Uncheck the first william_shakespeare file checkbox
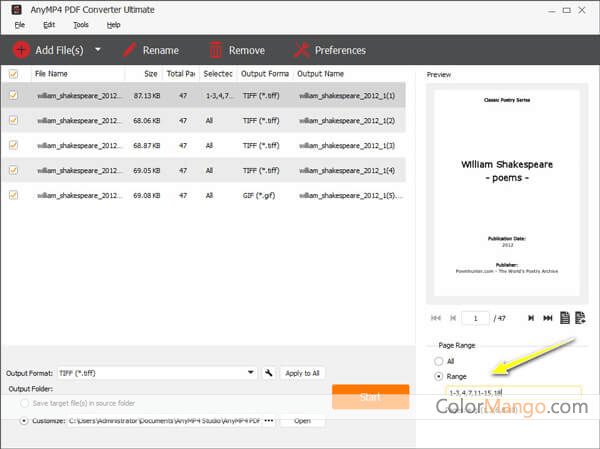The height and width of the screenshot is (449, 600). click(x=13, y=95)
